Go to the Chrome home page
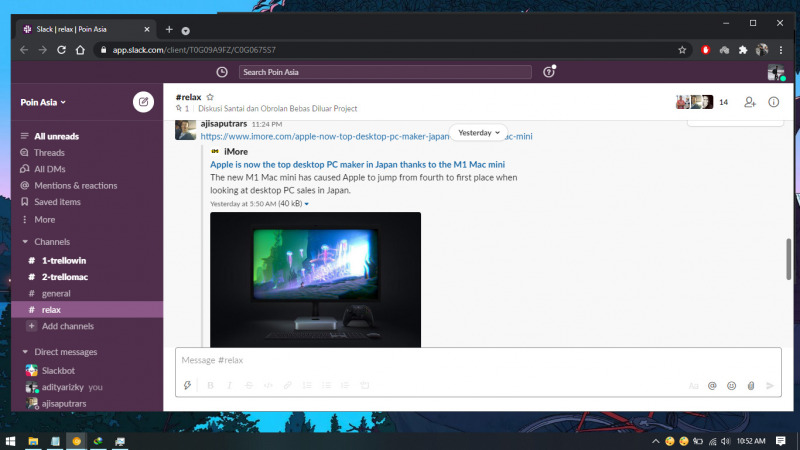 point(80,50)
